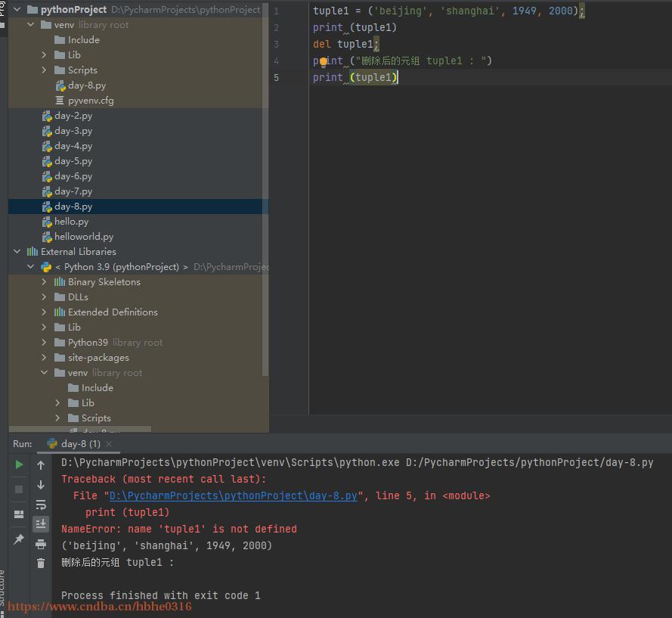Click the Print icon in Run console
Viewport: 672px width, 618px height.
coord(41,544)
